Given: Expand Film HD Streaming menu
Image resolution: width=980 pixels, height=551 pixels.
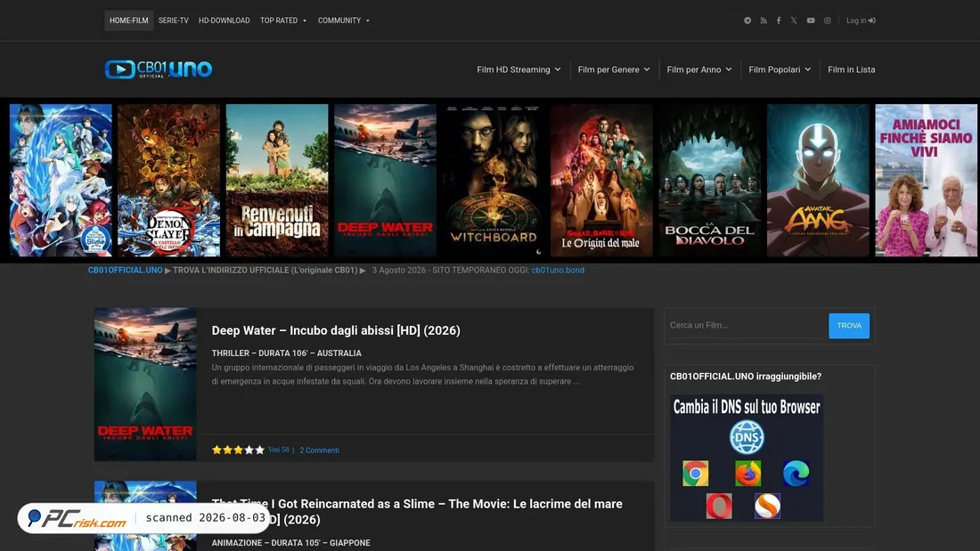Looking at the screenshot, I should pos(519,69).
